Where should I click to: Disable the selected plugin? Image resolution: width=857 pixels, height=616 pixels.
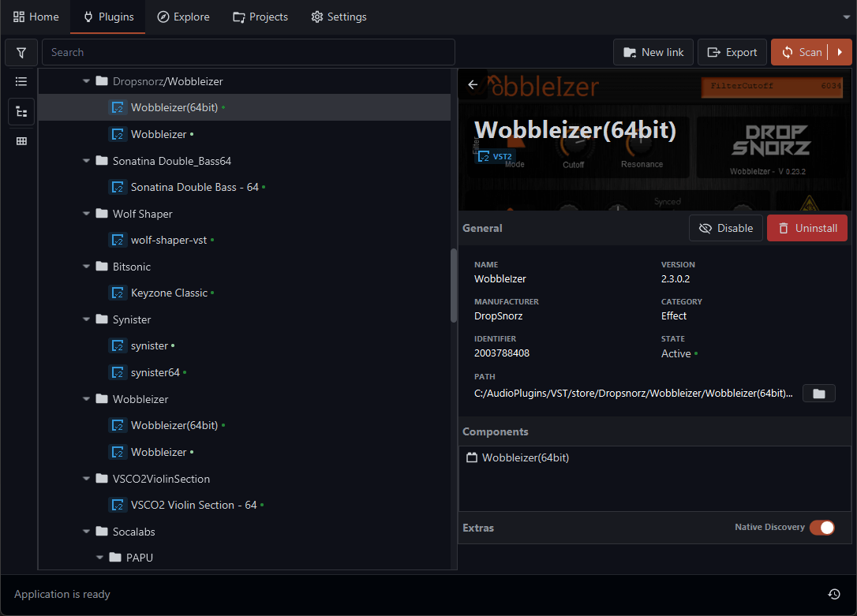pyautogui.click(x=726, y=228)
